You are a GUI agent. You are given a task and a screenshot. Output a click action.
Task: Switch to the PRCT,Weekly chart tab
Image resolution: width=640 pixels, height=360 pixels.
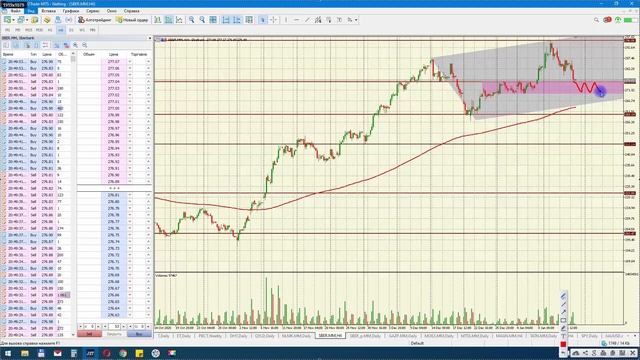[210, 336]
